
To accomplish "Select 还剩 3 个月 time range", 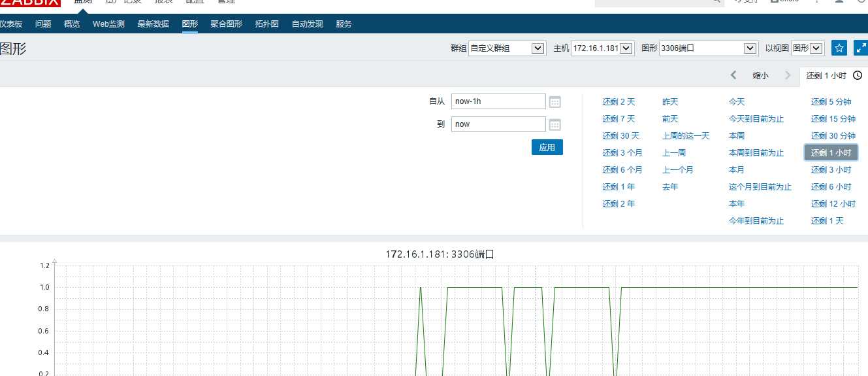I will pos(622,153).
